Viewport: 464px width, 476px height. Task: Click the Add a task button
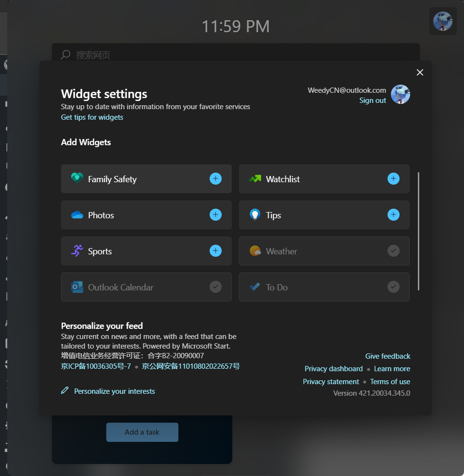[x=142, y=432]
